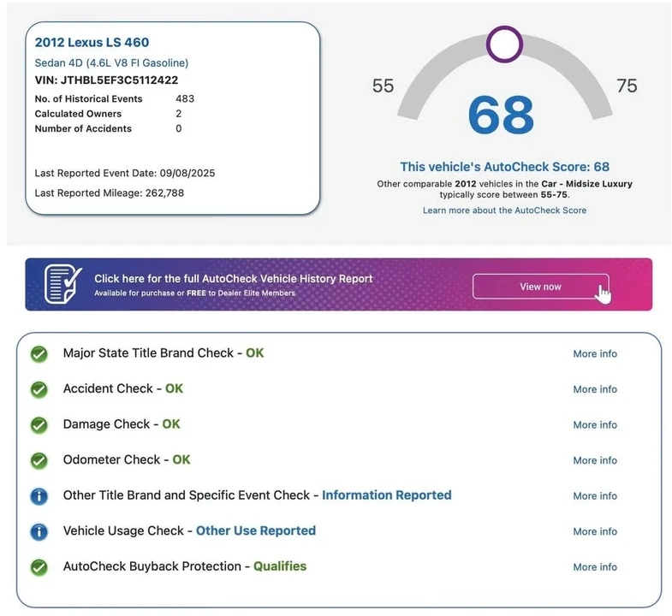Open More info for Other Title Brand Check
Viewport: 672px width, 616px height.
point(595,496)
